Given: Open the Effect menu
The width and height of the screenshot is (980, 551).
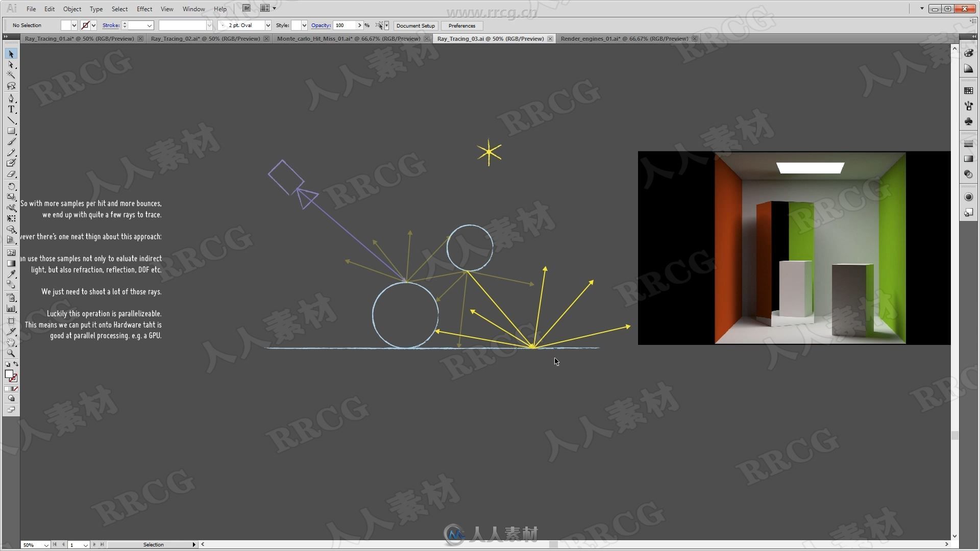Looking at the screenshot, I should tap(144, 9).
